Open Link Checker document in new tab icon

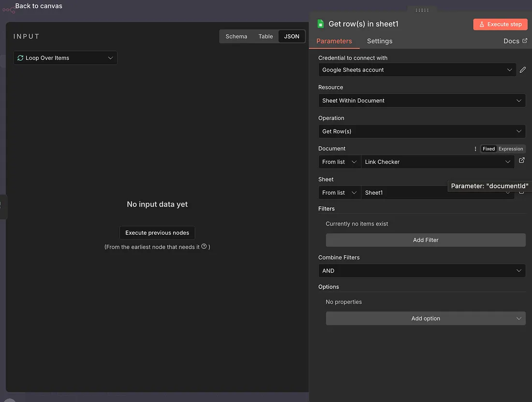tap(521, 160)
